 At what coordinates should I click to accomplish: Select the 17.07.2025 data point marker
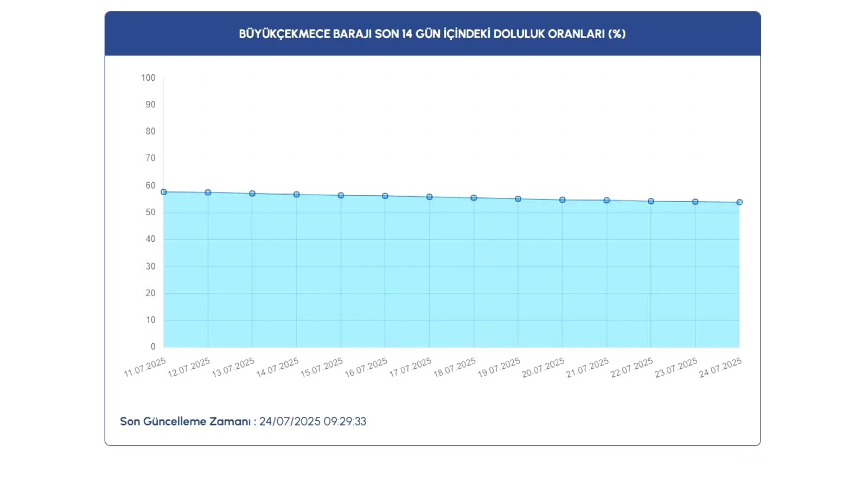[430, 197]
